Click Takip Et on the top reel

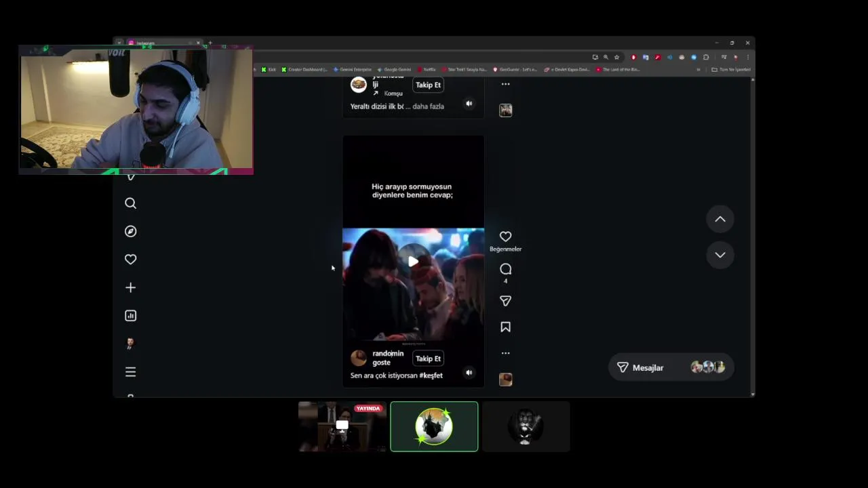coord(428,85)
